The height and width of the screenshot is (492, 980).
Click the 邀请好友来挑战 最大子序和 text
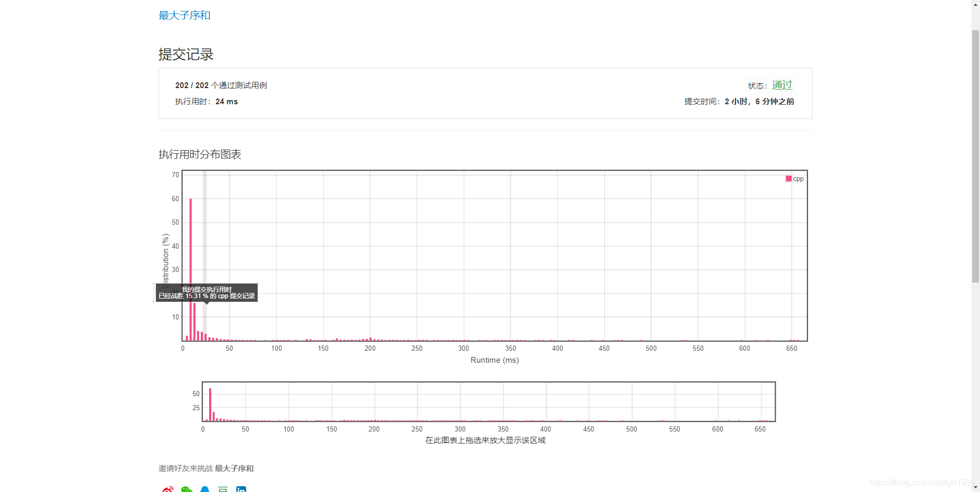[206, 469]
